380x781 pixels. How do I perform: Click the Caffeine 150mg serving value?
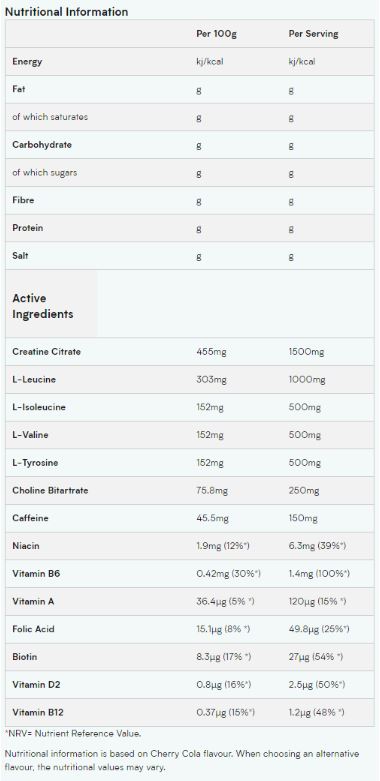click(x=303, y=519)
